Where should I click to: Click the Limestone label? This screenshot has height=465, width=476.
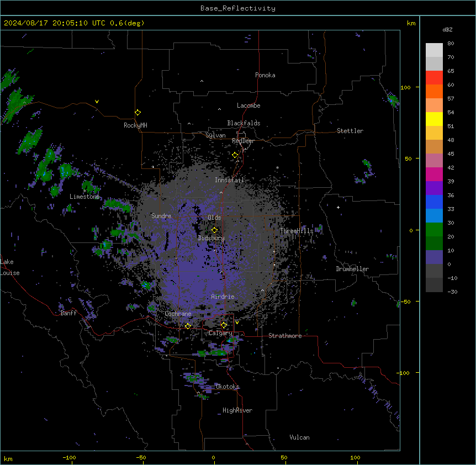(84, 197)
